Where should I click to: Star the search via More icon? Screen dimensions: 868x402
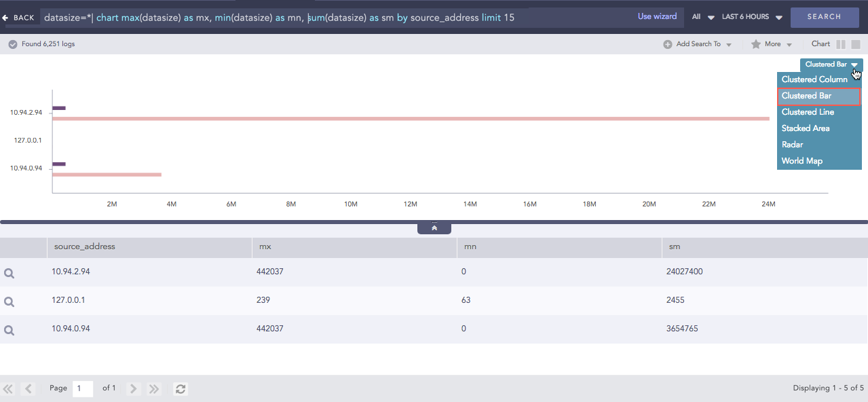point(757,43)
